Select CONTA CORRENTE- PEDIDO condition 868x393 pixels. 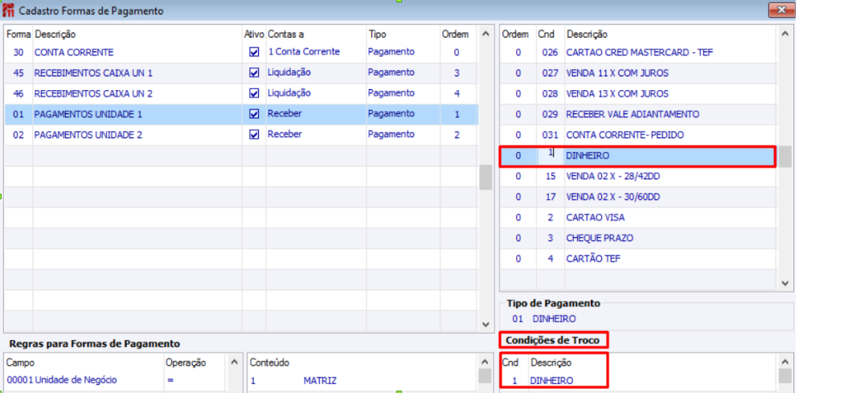pyautogui.click(x=638, y=134)
